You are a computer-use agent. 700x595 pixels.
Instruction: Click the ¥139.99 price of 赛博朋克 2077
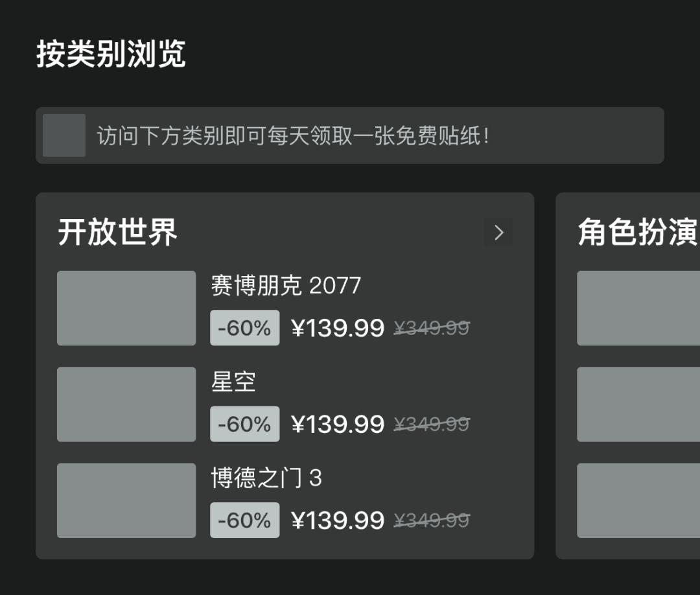338,328
